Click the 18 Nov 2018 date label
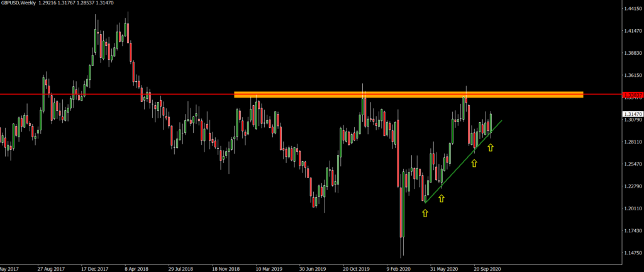Viewport: 644px width, 272px height. [226, 268]
